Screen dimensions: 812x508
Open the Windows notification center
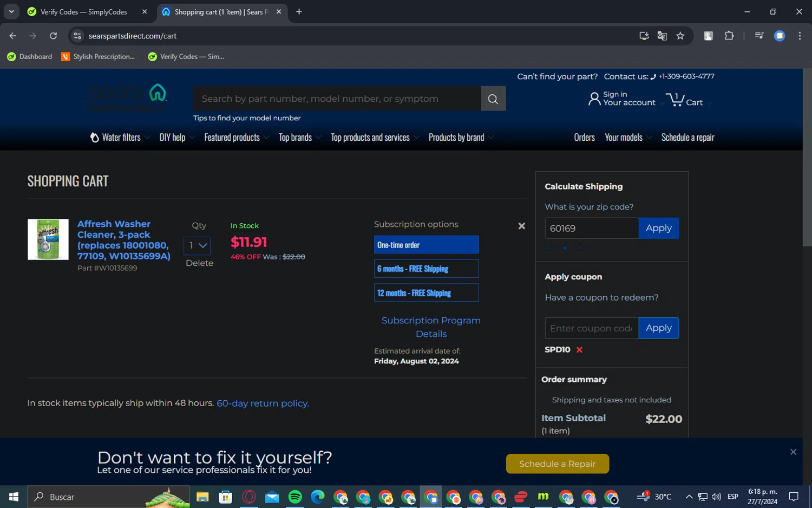794,497
